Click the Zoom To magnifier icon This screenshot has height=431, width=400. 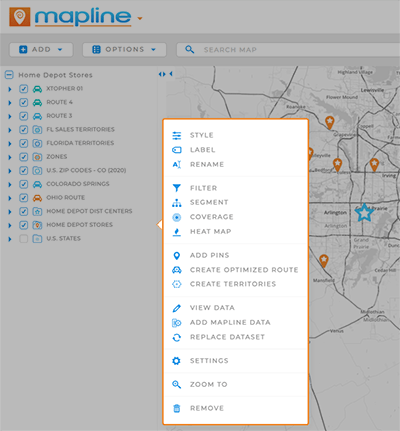[177, 385]
